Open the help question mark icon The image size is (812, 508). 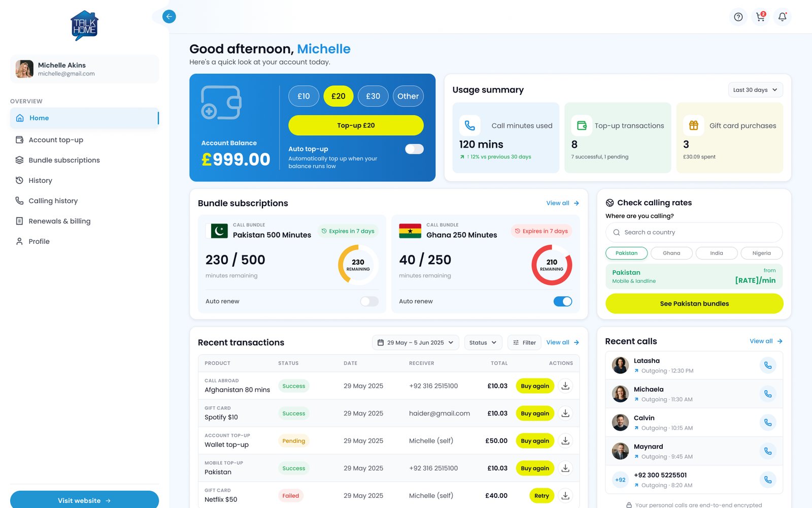click(738, 17)
